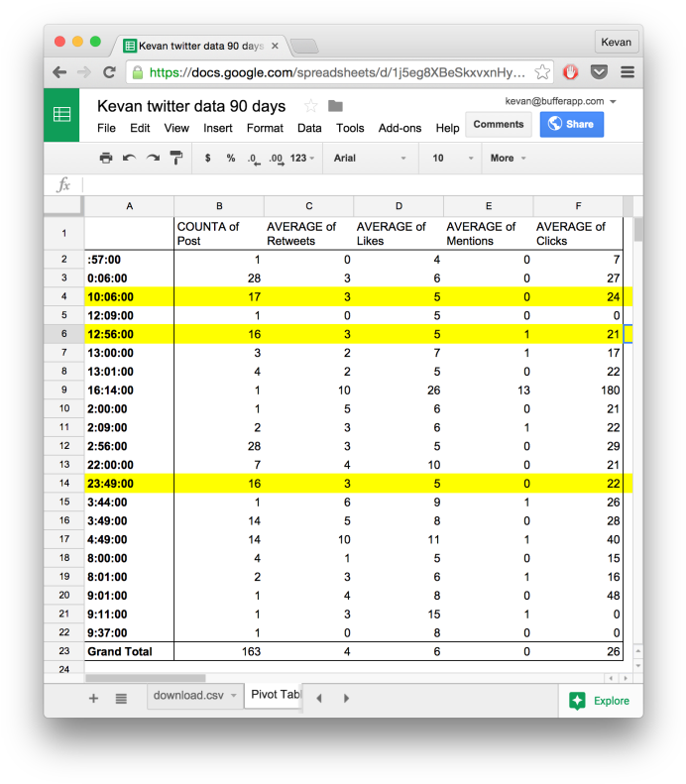Open the all sheets list icon
The image size is (686, 784).
point(121,698)
